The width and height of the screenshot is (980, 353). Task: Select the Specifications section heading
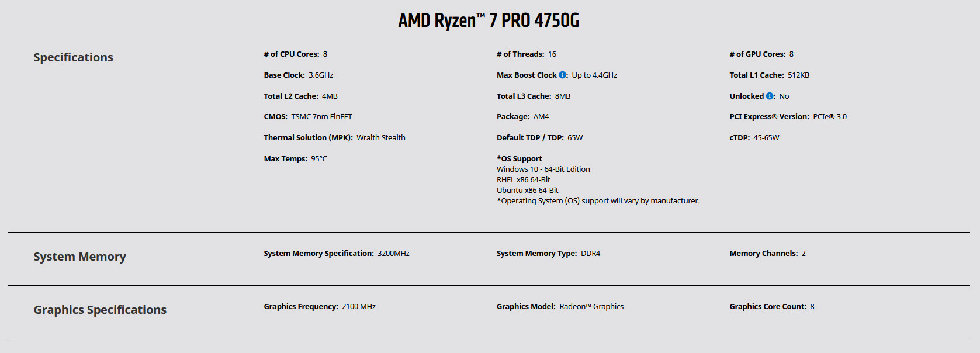73,57
